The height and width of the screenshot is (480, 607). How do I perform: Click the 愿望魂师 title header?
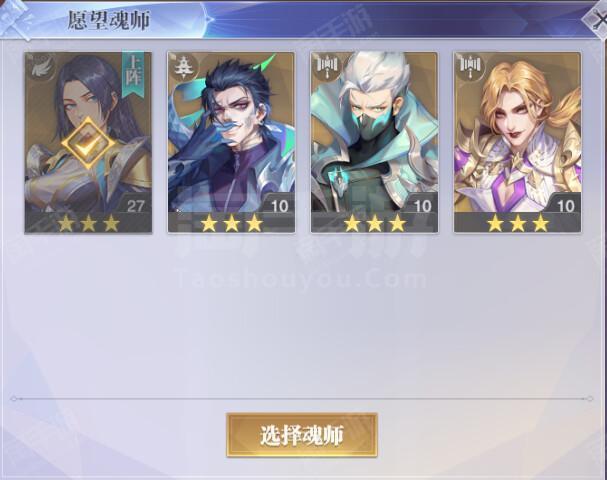[109, 20]
